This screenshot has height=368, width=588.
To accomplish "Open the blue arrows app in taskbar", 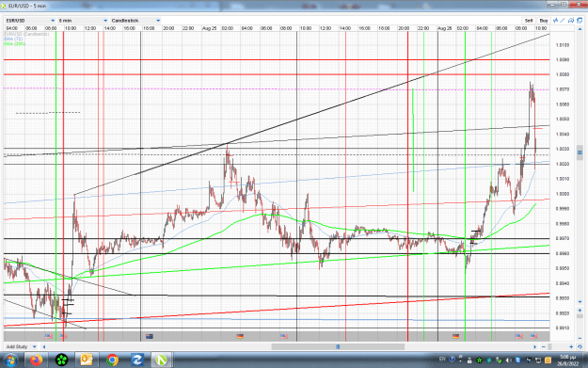I will (x=136, y=360).
